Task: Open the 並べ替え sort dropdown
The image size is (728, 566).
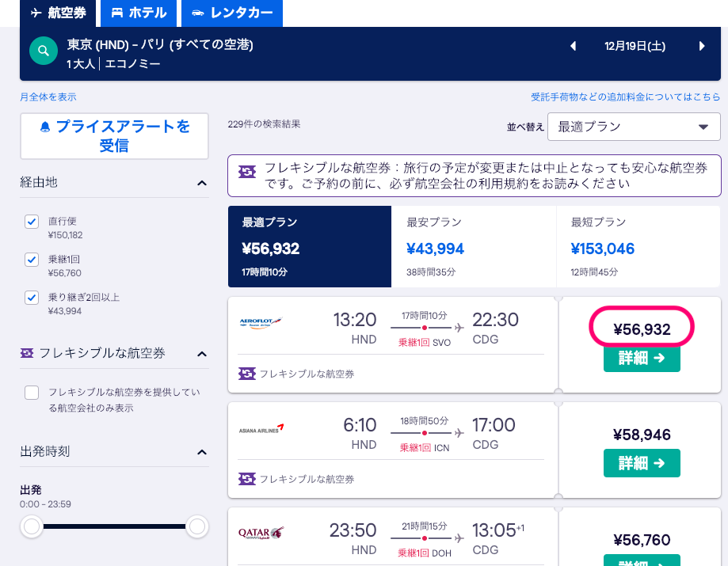Action: point(634,127)
